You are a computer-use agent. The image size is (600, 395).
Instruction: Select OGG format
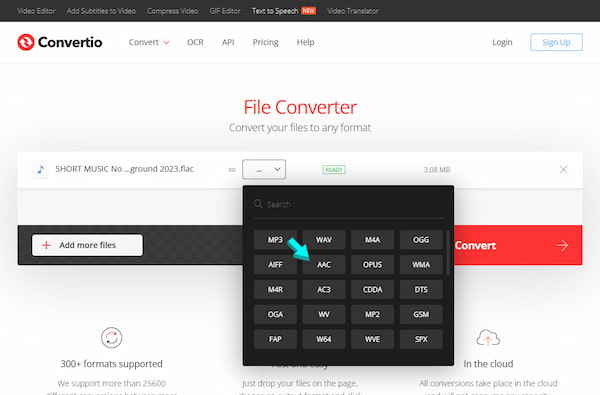421,240
